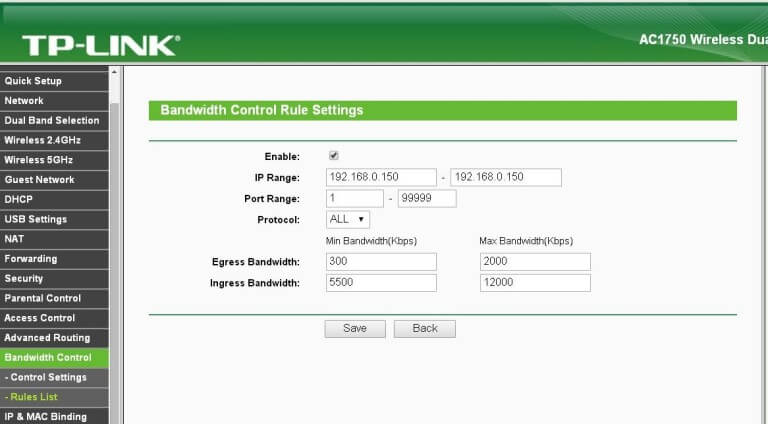Click the ending IP Range field
Image resolution: width=768 pixels, height=424 pixels.
click(506, 177)
